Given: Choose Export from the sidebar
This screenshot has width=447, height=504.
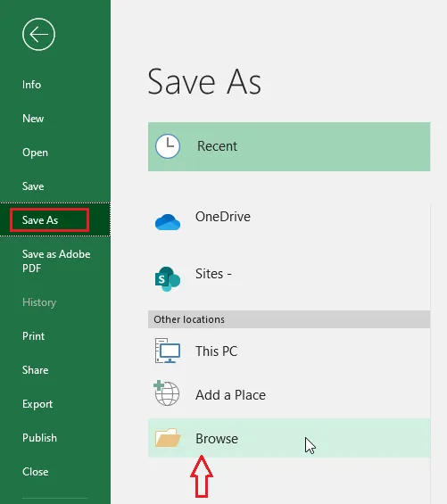Looking at the screenshot, I should coord(37,404).
